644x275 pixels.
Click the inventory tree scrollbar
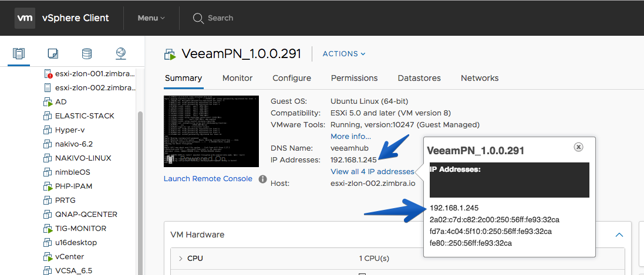click(140, 193)
